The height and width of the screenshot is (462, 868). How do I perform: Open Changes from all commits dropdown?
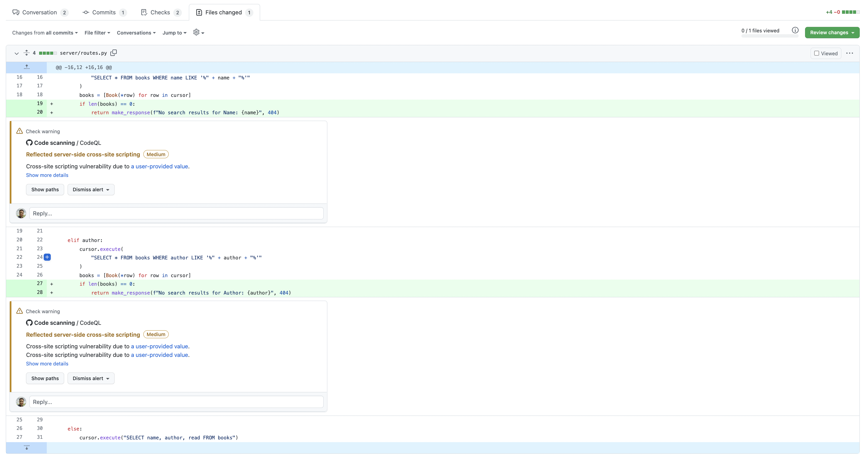pyautogui.click(x=45, y=33)
